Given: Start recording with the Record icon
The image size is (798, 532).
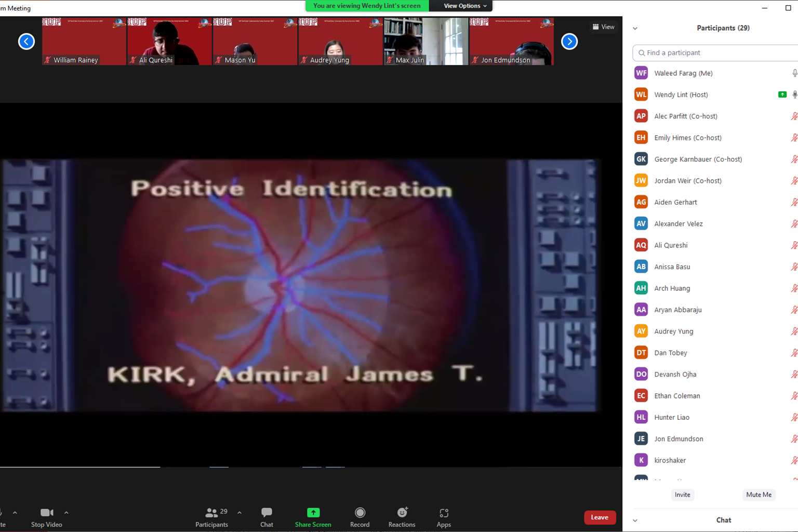Looking at the screenshot, I should [x=360, y=513].
